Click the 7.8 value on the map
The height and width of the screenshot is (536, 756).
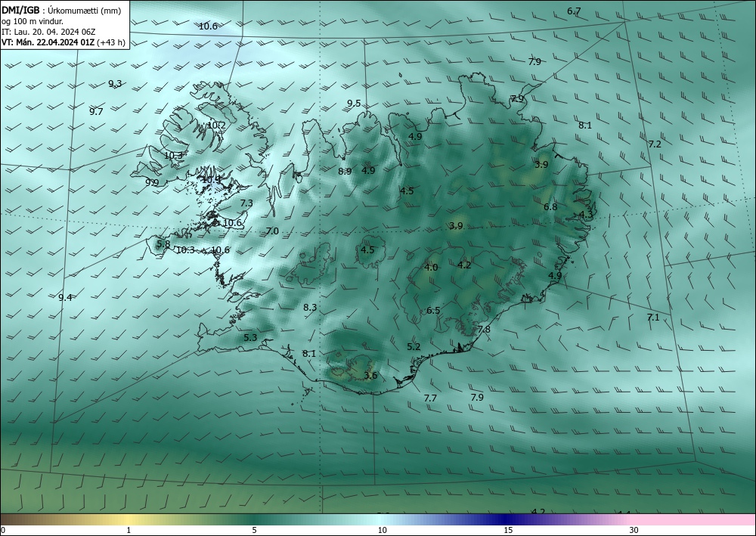[484, 330]
